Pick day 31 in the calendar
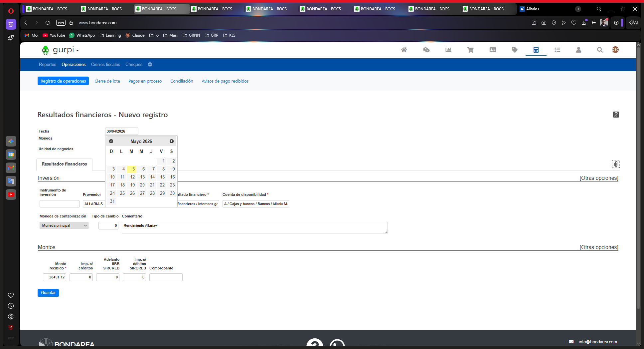Image resolution: width=644 pixels, height=349 pixels. tap(111, 201)
